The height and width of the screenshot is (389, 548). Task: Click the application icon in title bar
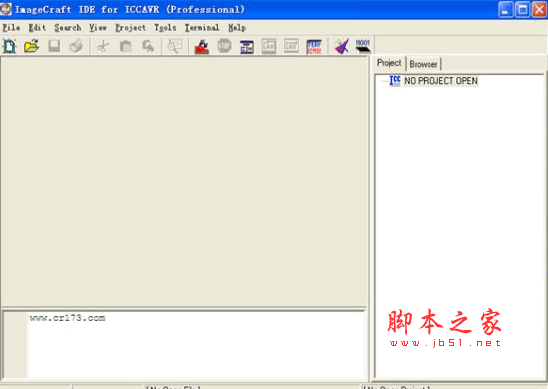pos(6,9)
